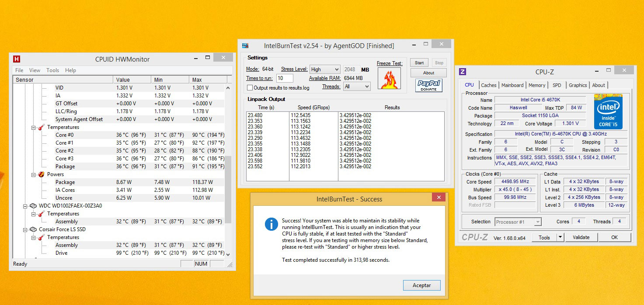The width and height of the screenshot is (644, 305).
Task: Click the System Agent Offset row
Action: pos(119,119)
